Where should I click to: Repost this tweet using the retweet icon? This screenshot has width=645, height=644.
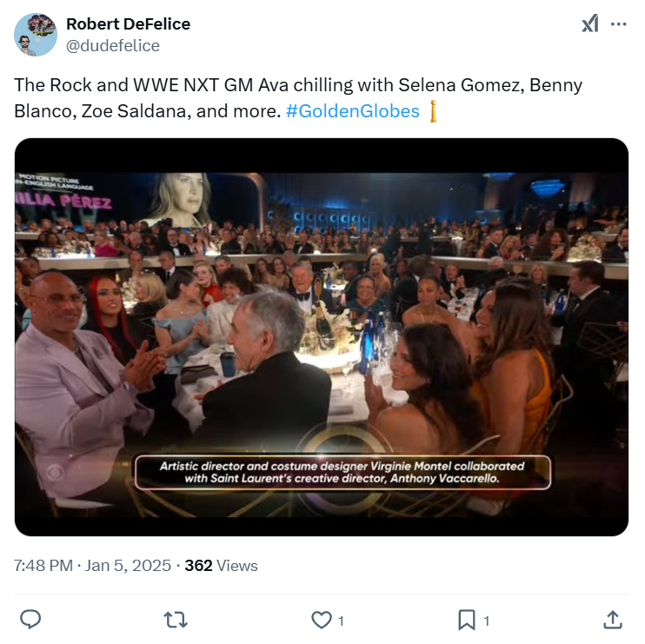(176, 620)
